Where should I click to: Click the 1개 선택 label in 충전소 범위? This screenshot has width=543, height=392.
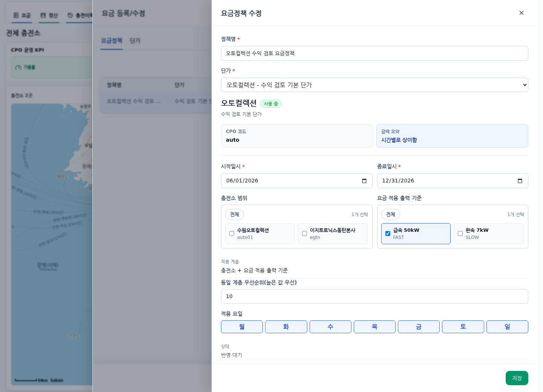point(360,214)
